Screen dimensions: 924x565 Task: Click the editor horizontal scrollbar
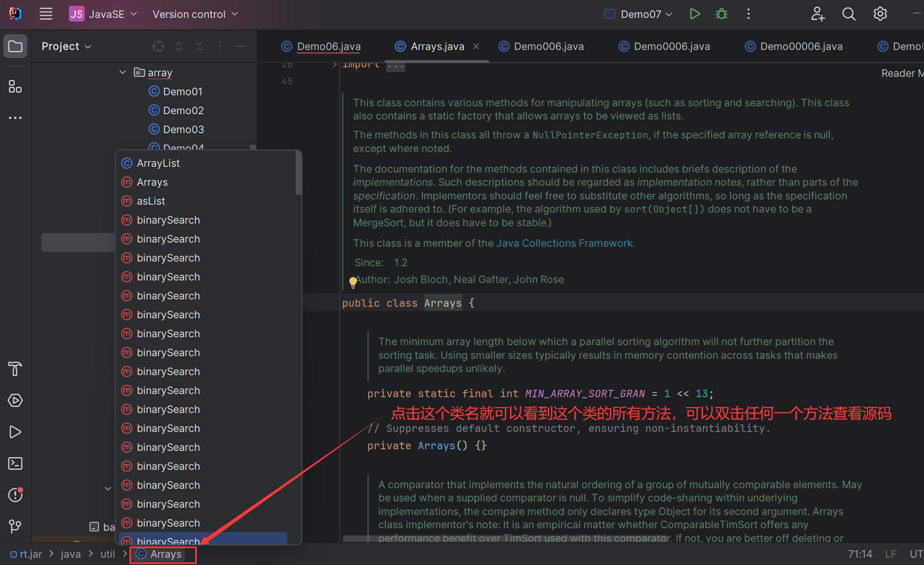point(506,539)
